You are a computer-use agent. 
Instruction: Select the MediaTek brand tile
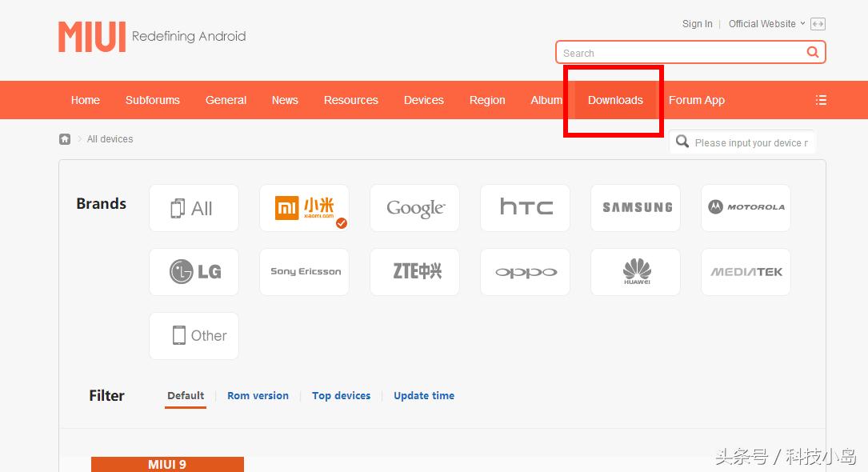[x=746, y=272]
